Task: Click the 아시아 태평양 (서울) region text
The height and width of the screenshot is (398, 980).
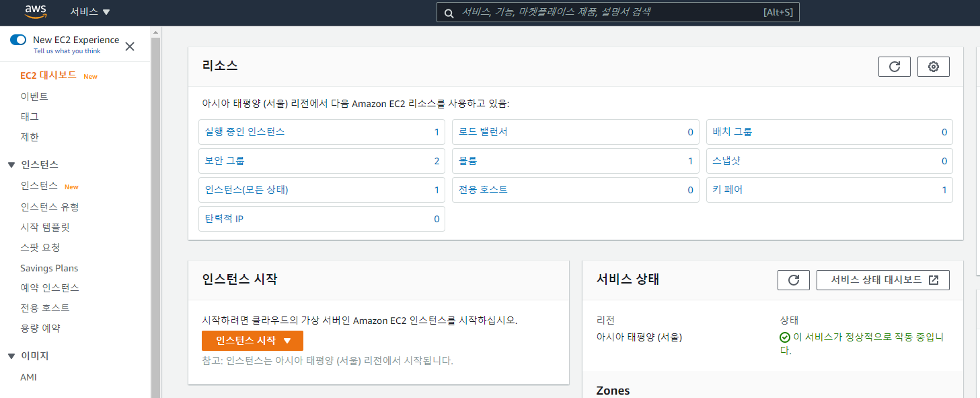Action: (640, 337)
